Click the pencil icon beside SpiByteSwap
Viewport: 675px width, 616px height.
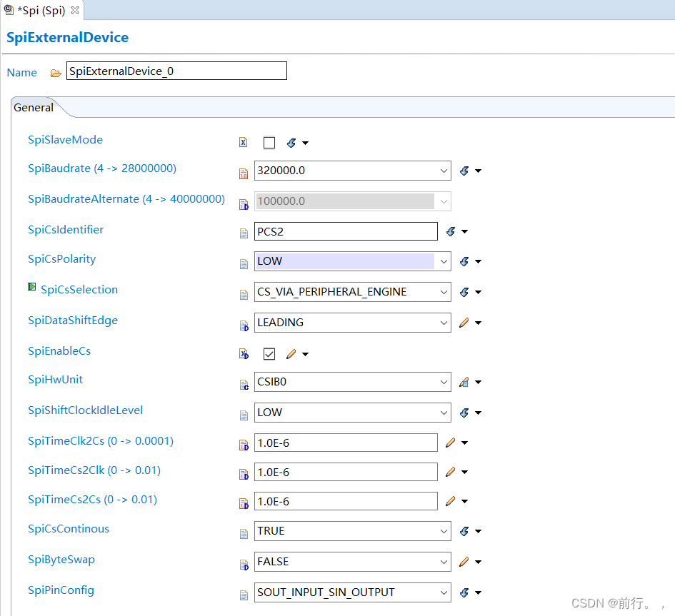pyautogui.click(x=464, y=562)
